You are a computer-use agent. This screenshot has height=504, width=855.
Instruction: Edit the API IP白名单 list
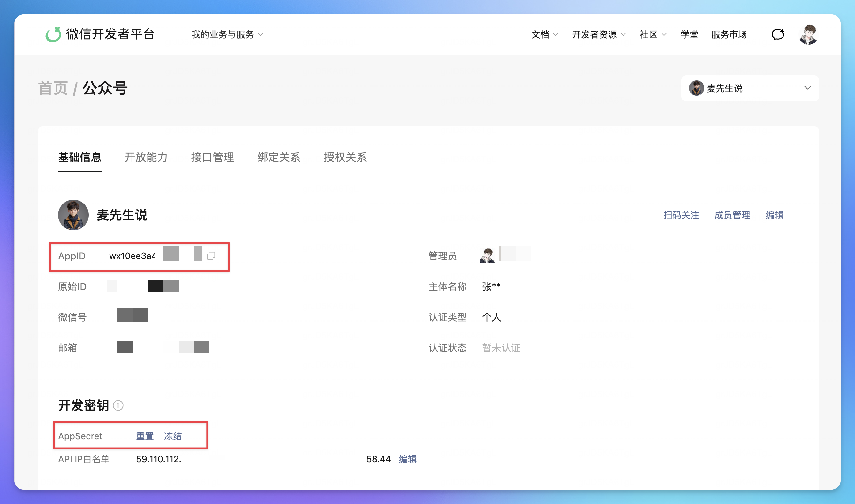[x=408, y=459]
